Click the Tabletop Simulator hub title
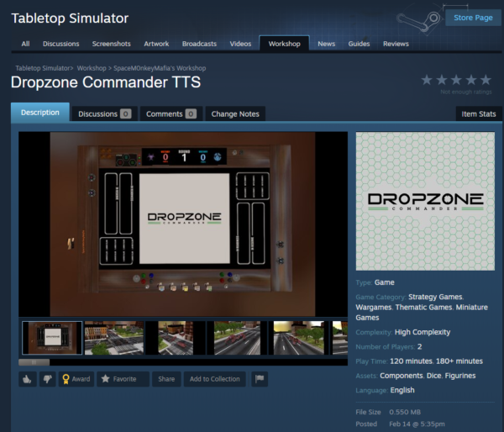 pos(70,18)
